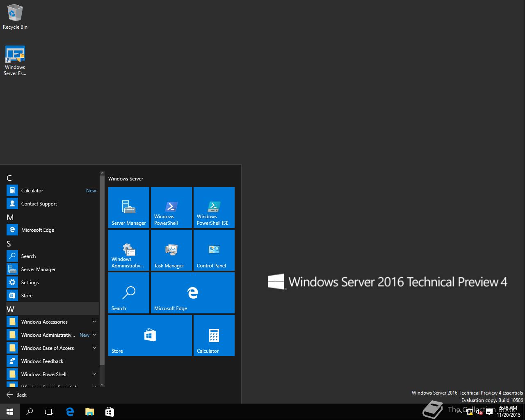Expand the Windows Administrative Tools folder chevron
Image resolution: width=525 pixels, height=420 pixels.
pyautogui.click(x=94, y=335)
